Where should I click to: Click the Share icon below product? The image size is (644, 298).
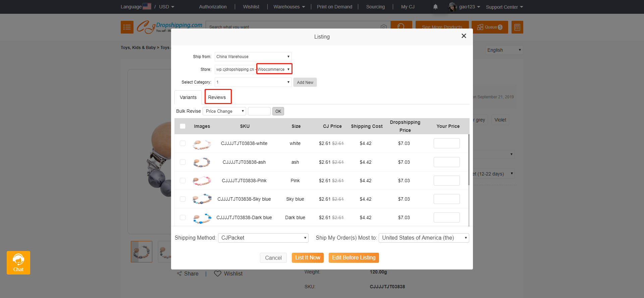tap(179, 274)
